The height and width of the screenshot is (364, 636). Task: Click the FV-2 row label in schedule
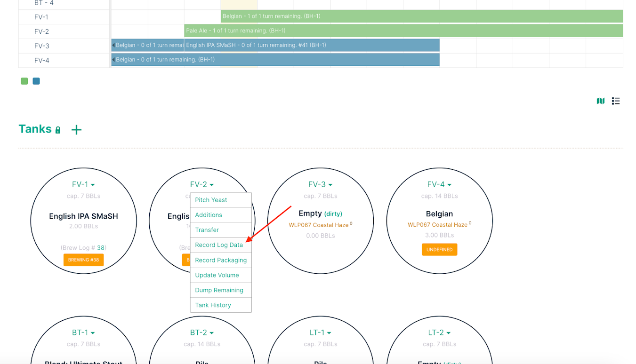point(41,32)
